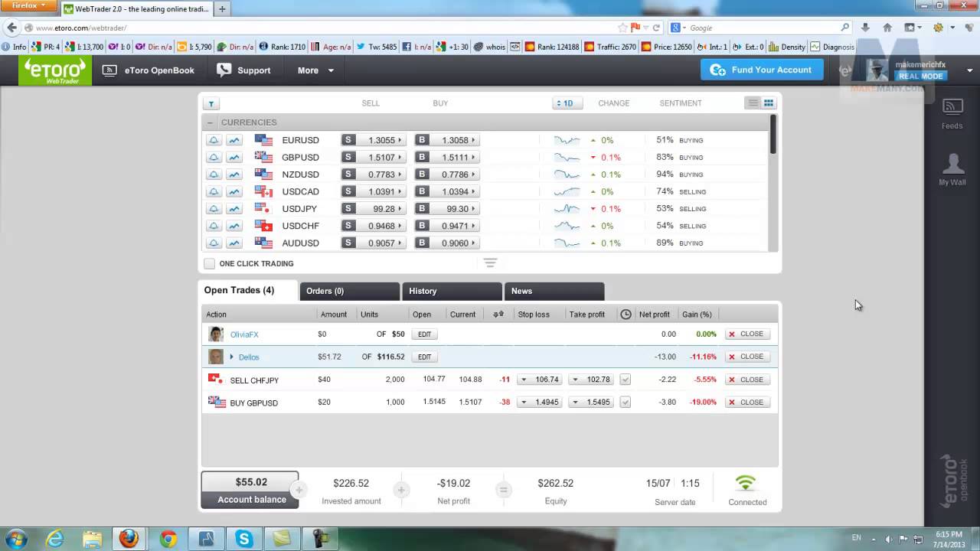Toggle trailing stop checkbox for GBPUSD trade

pyautogui.click(x=625, y=403)
